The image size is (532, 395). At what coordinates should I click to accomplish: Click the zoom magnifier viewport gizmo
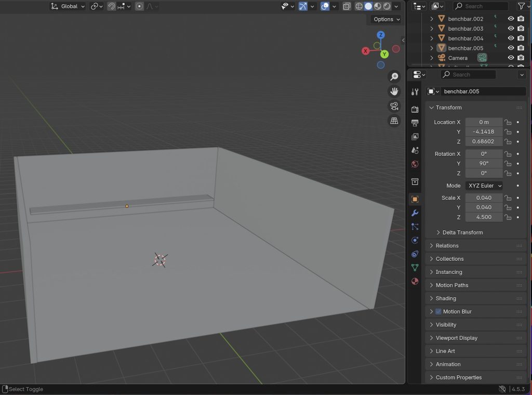click(394, 77)
